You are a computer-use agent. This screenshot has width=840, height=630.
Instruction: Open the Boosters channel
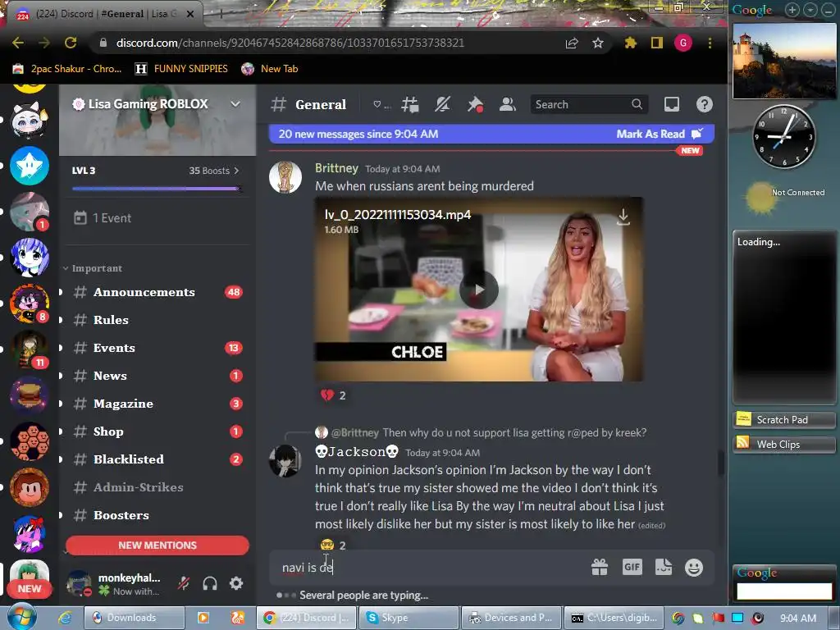pos(155,515)
